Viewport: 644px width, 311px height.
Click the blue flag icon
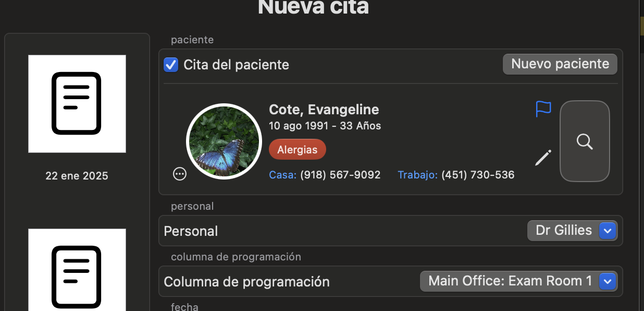tap(543, 109)
